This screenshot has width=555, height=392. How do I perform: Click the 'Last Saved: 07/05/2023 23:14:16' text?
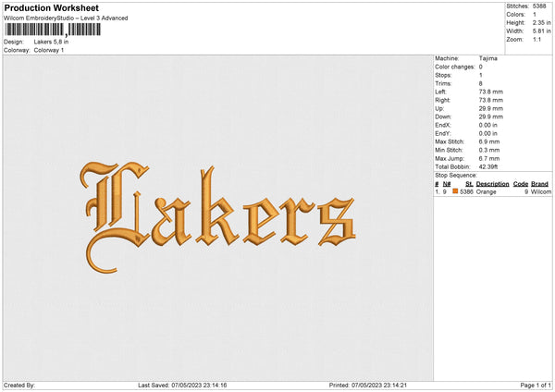182,386
